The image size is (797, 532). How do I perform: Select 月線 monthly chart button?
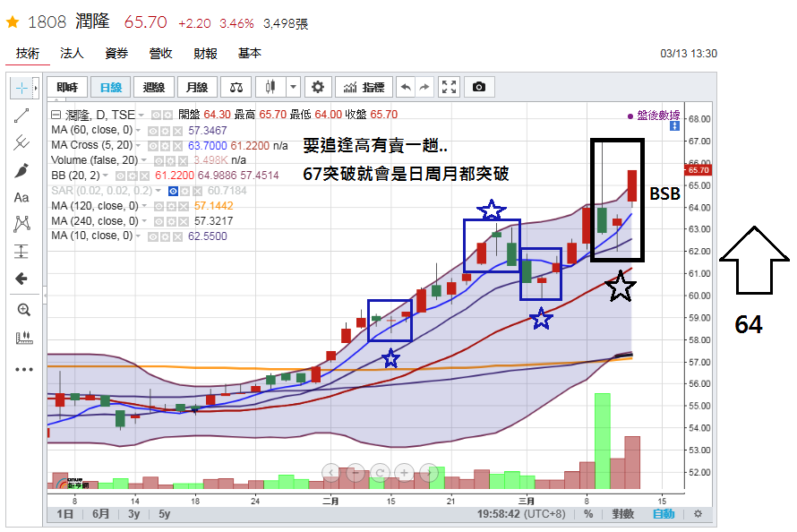pyautogui.click(x=197, y=88)
